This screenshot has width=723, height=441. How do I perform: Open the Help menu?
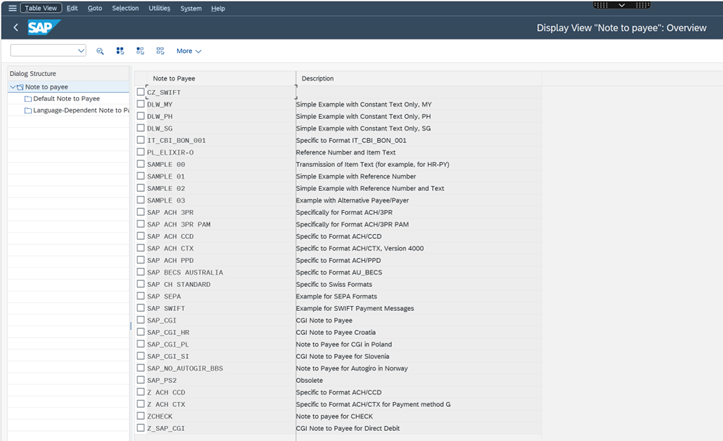pyautogui.click(x=218, y=8)
